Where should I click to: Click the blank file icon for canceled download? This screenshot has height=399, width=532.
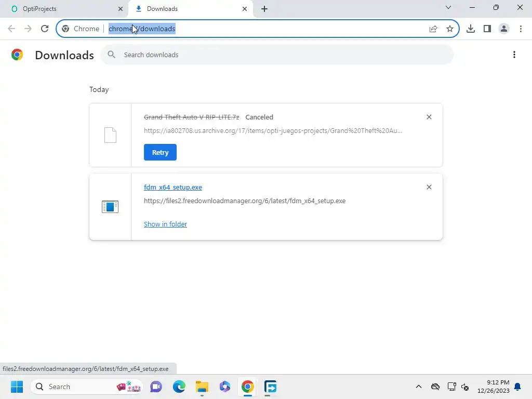coord(110,135)
